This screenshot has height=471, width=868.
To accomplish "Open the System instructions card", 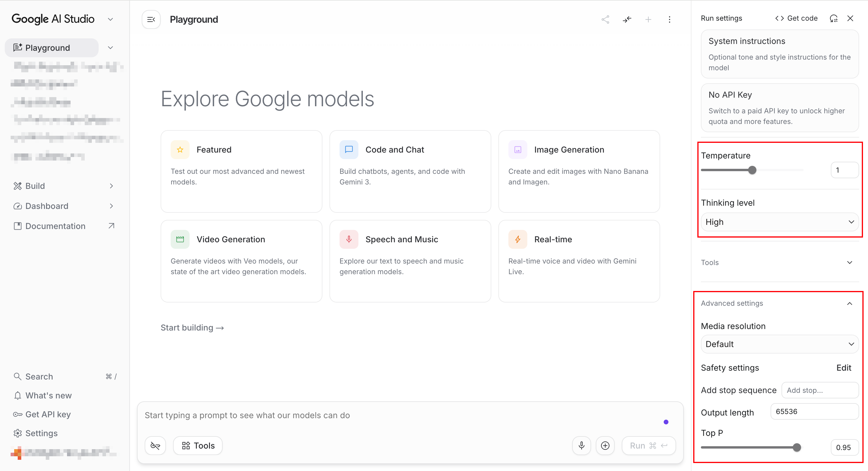I will (x=780, y=54).
